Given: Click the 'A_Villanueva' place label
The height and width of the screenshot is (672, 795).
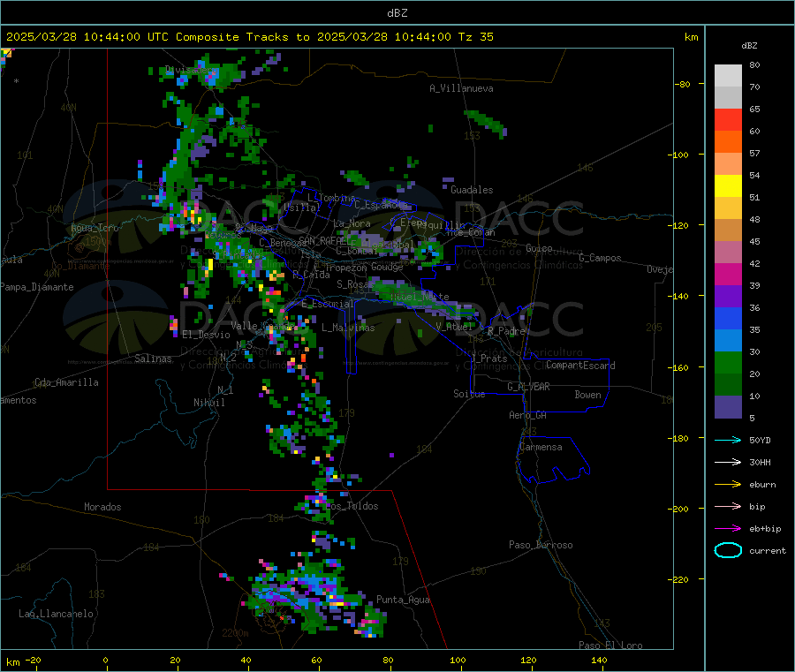Looking at the screenshot, I should pyautogui.click(x=461, y=88).
